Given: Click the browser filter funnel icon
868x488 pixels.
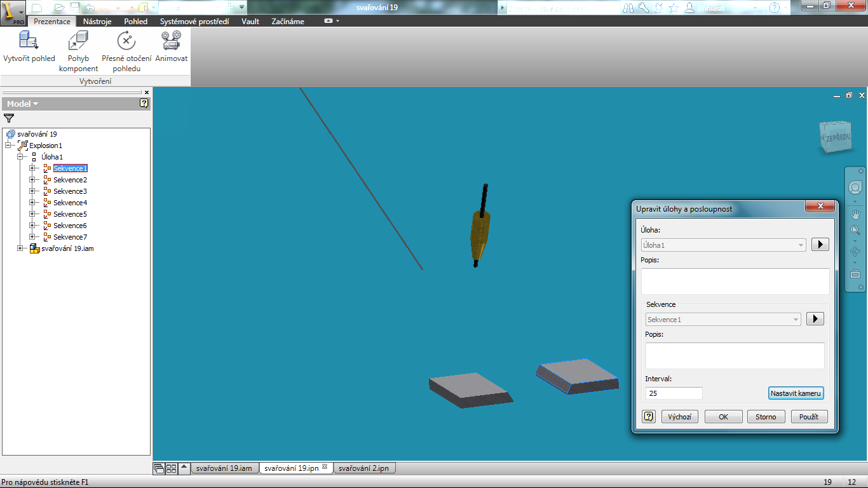Looking at the screenshot, I should [x=9, y=118].
